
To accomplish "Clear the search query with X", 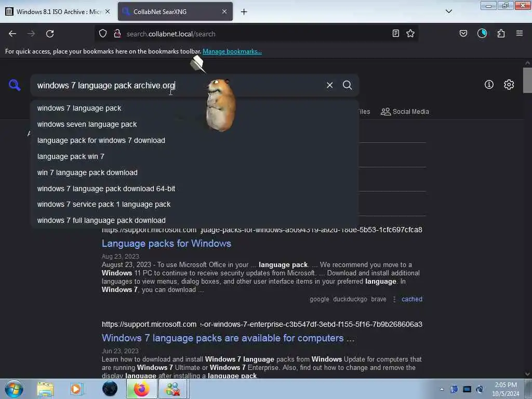I will pyautogui.click(x=329, y=85).
